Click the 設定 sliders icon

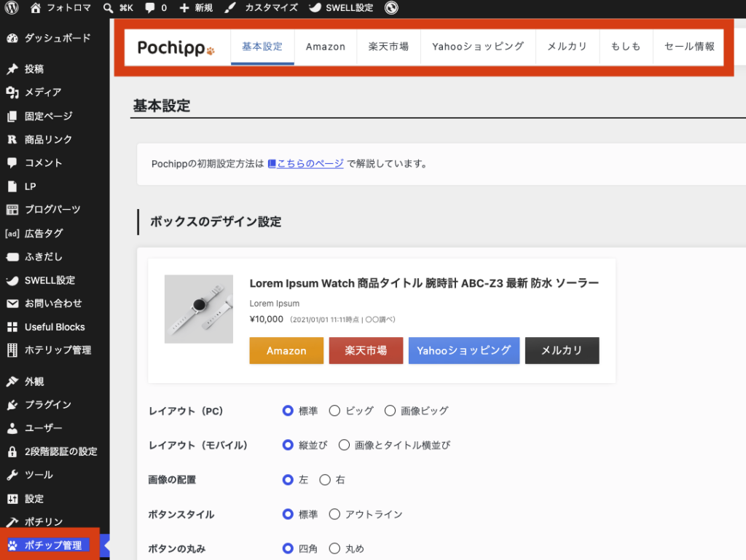click(x=12, y=499)
